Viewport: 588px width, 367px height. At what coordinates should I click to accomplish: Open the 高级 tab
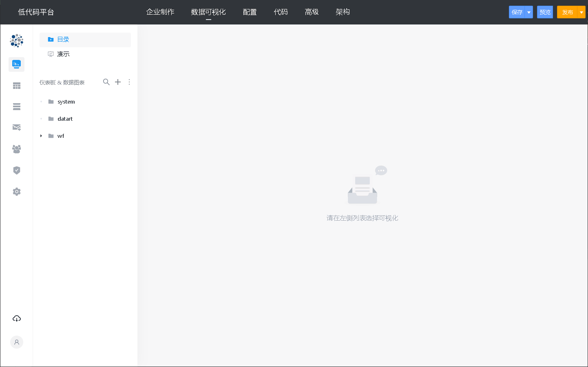click(312, 12)
